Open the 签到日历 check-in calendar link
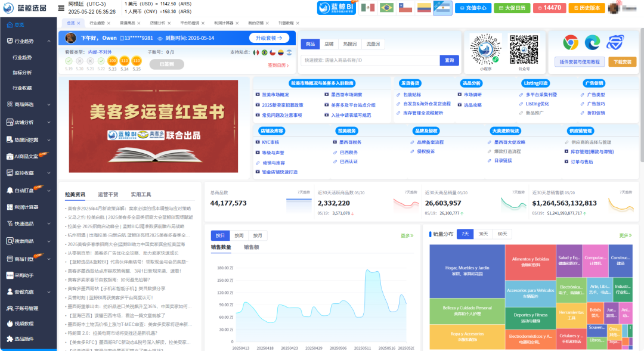Image resolution: width=644 pixels, height=351 pixels. (x=278, y=66)
